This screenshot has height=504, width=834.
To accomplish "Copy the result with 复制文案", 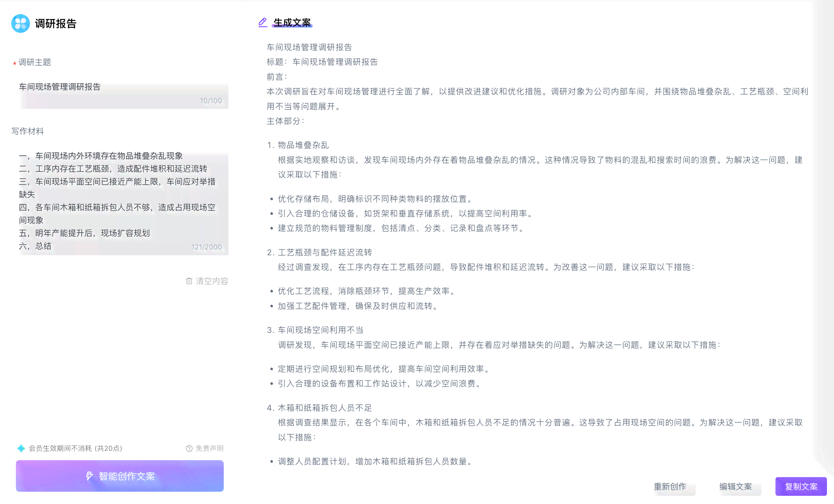I will pos(801,486).
